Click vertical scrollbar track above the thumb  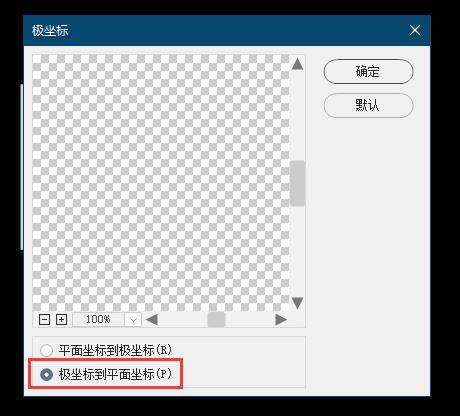pos(297,115)
